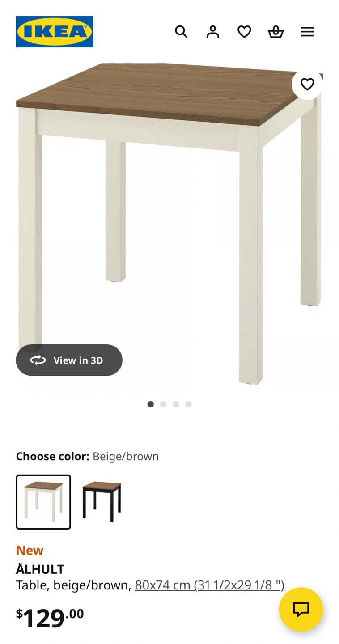This screenshot has width=339, height=644.
Task: Select the beige/brown color swatch
Action: coord(43,502)
